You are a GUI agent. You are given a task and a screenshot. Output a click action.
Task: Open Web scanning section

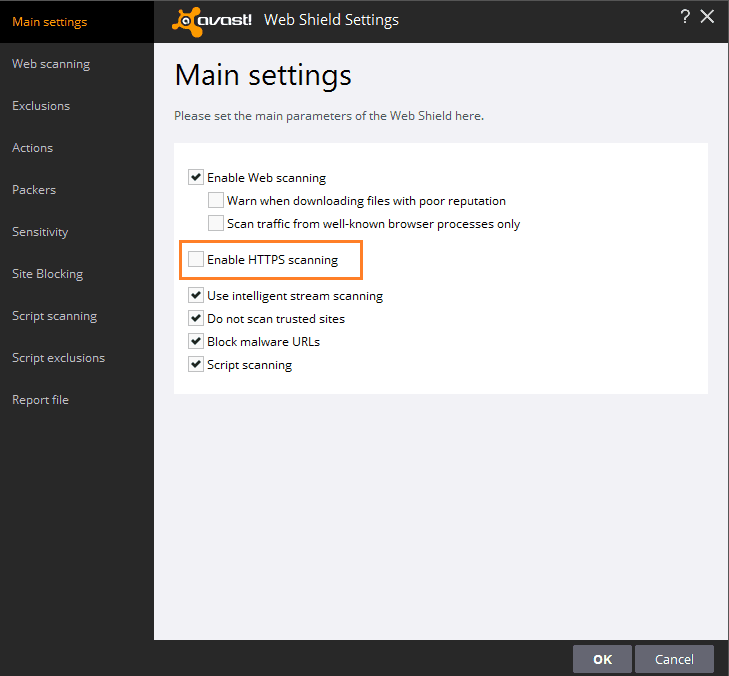click(77, 64)
